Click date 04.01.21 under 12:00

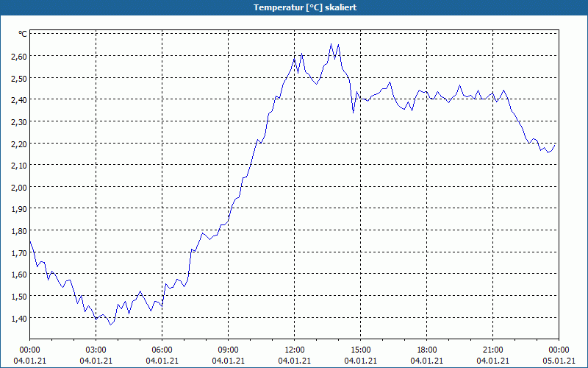coord(295,361)
